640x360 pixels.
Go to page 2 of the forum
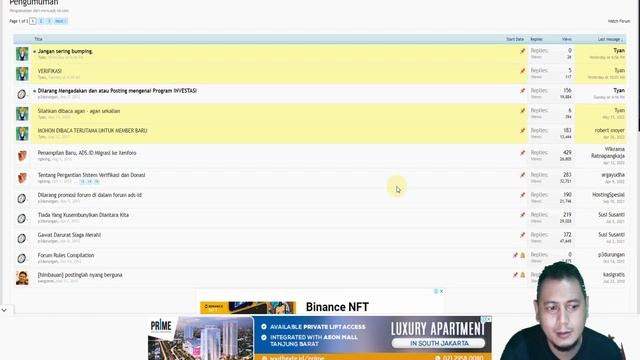41,21
